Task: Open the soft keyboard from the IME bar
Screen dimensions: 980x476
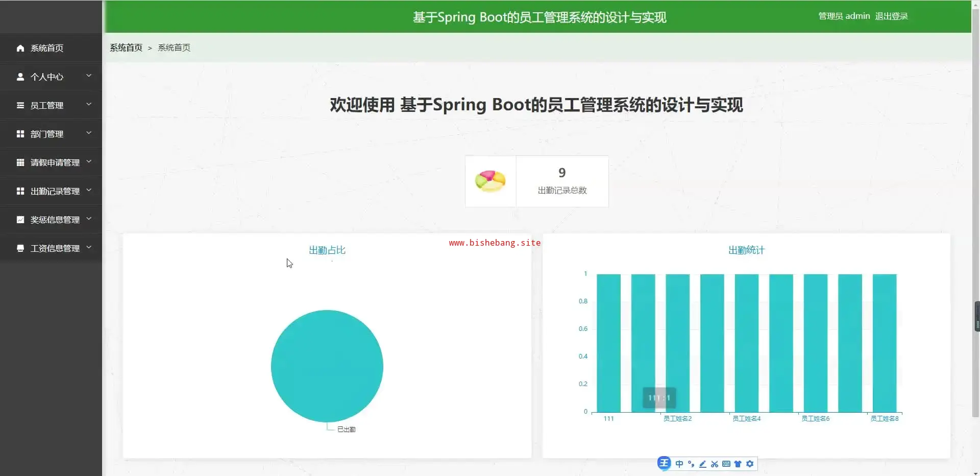Action: [726, 464]
